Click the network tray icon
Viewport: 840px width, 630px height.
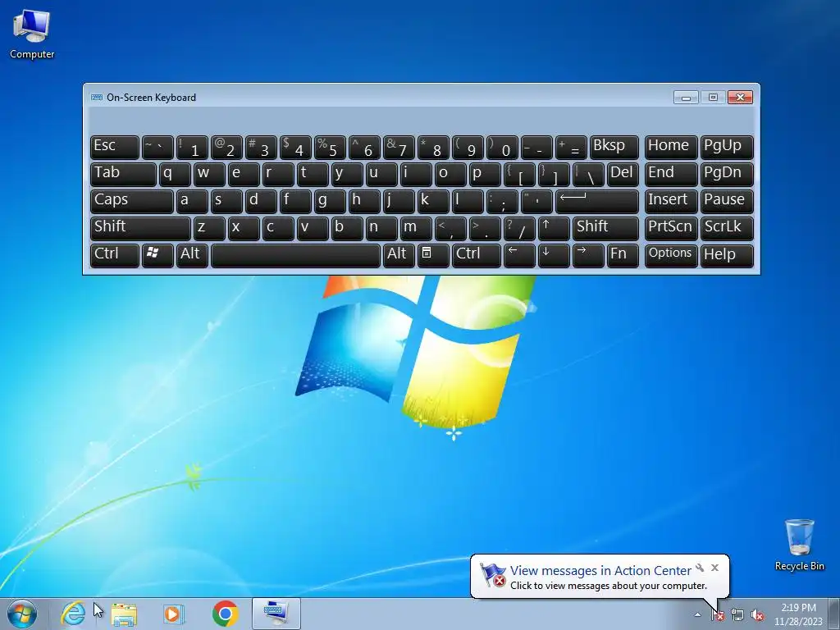[x=737, y=614]
